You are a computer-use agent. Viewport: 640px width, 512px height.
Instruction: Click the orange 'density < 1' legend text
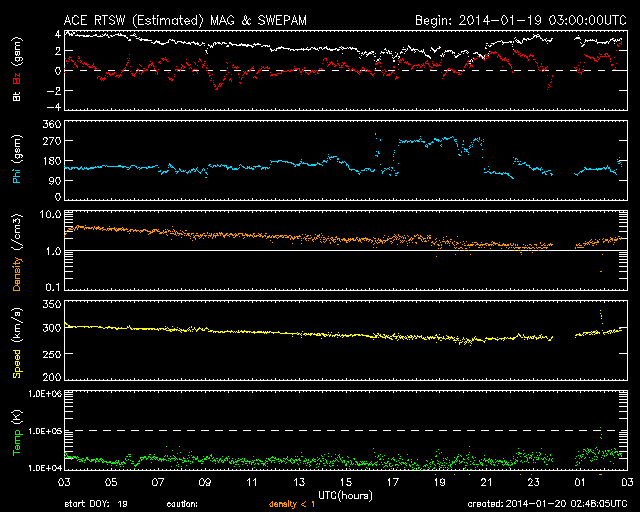[x=286, y=504]
